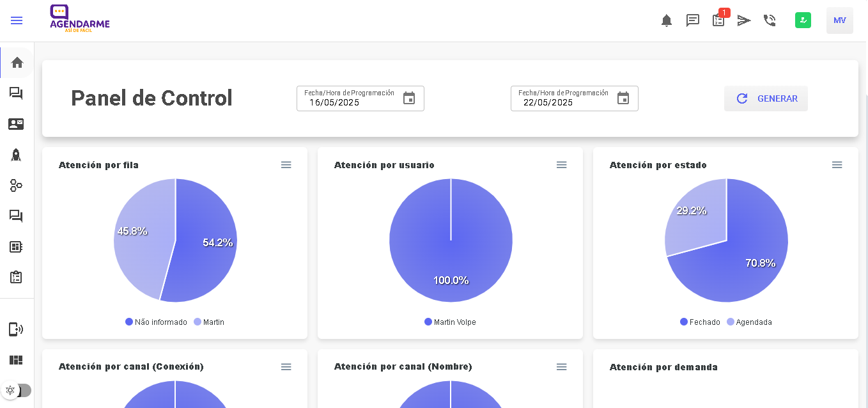Open the contact card sidebar icon
The height and width of the screenshot is (408, 868).
(x=16, y=124)
